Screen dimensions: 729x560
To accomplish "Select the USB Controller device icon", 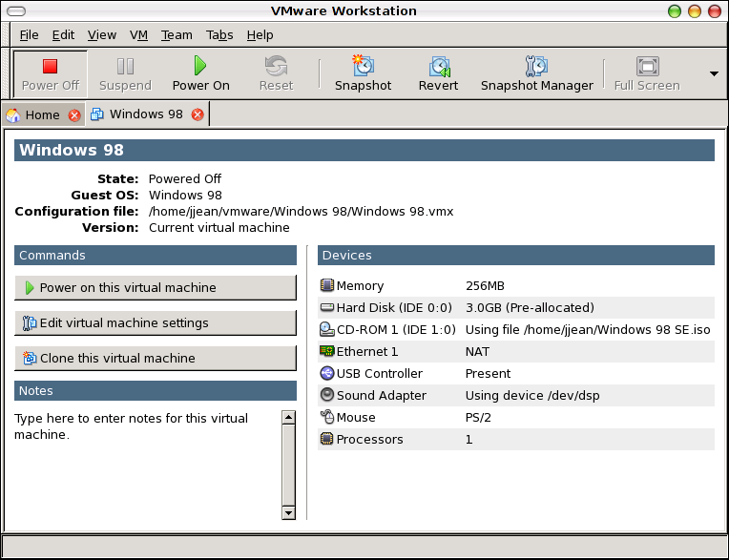I will (327, 373).
